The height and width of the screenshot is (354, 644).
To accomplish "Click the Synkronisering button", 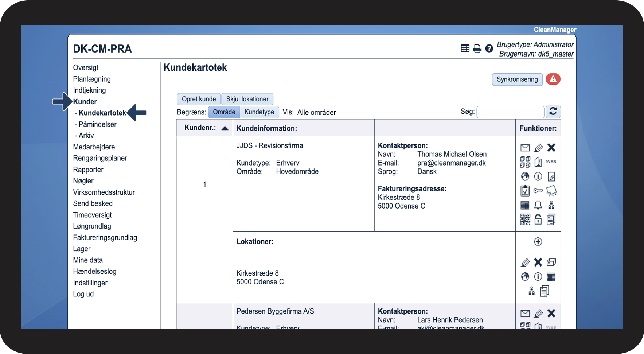I will tap(517, 79).
